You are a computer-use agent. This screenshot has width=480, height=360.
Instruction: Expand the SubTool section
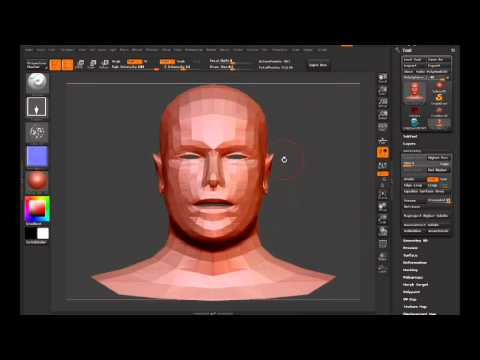[410, 136]
